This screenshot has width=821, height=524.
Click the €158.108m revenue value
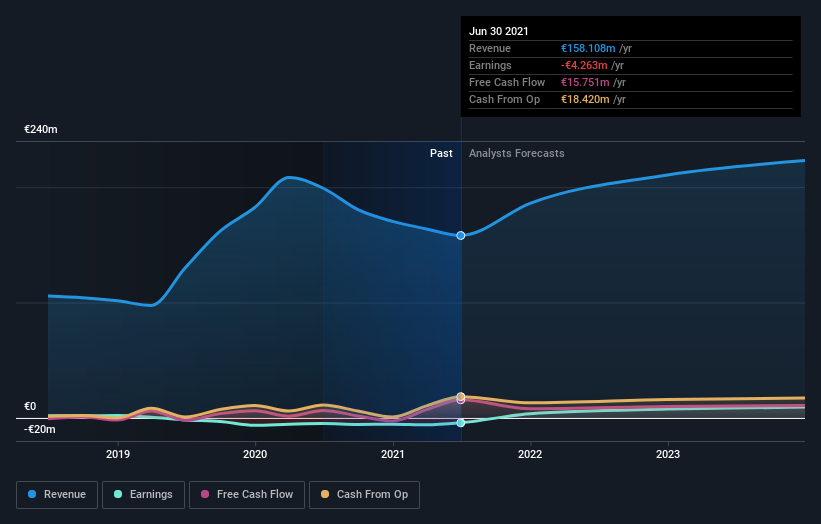coord(588,48)
